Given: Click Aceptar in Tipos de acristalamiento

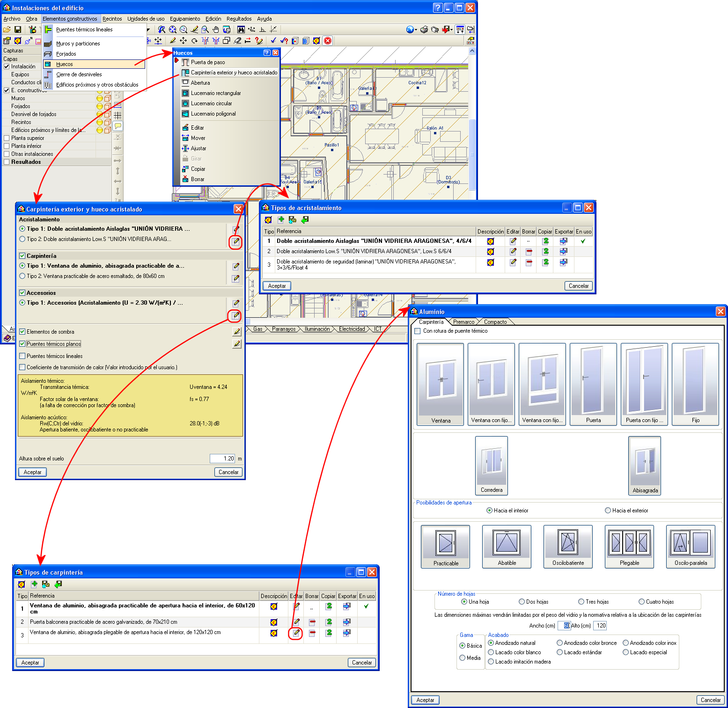Looking at the screenshot, I should (277, 286).
